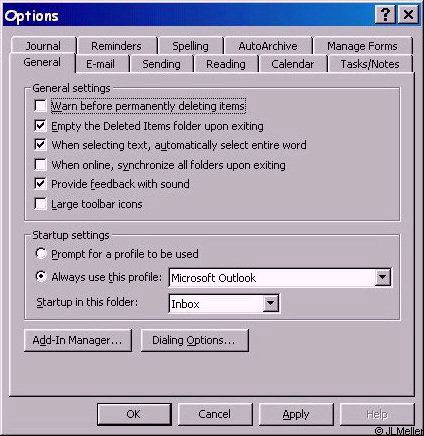Open the Add-In Manager dialog
Viewport: 424px width, 436px height.
(x=78, y=340)
